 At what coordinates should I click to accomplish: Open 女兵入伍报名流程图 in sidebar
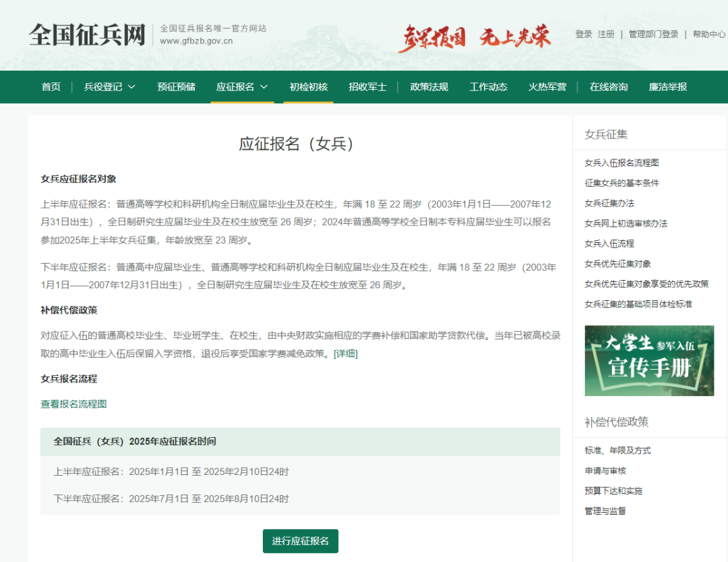click(x=621, y=163)
